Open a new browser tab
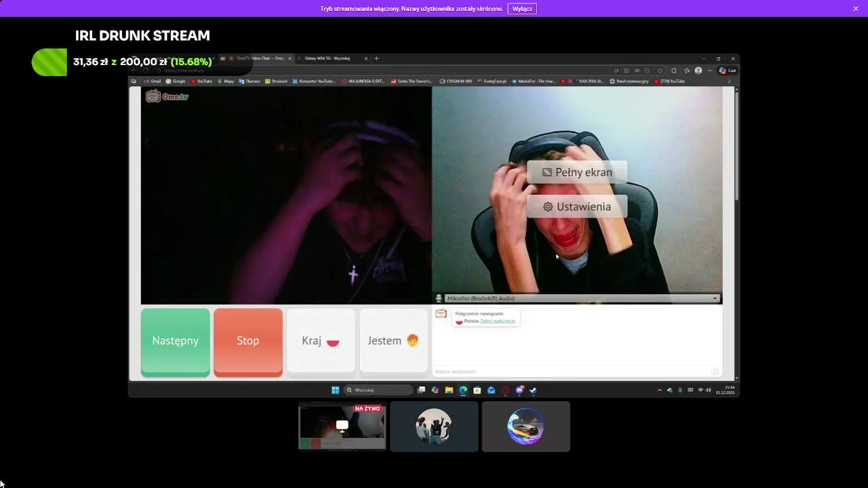 click(376, 58)
